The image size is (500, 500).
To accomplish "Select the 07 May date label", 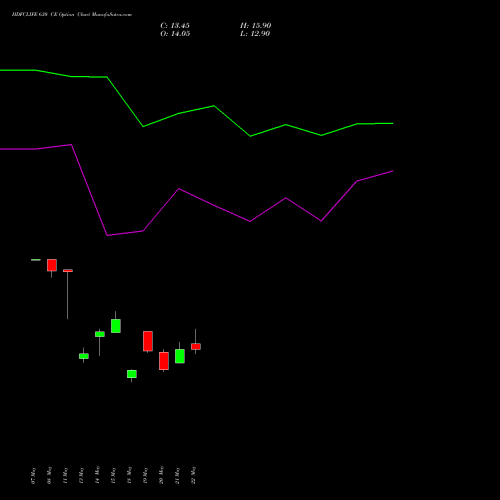I will 33,476.
